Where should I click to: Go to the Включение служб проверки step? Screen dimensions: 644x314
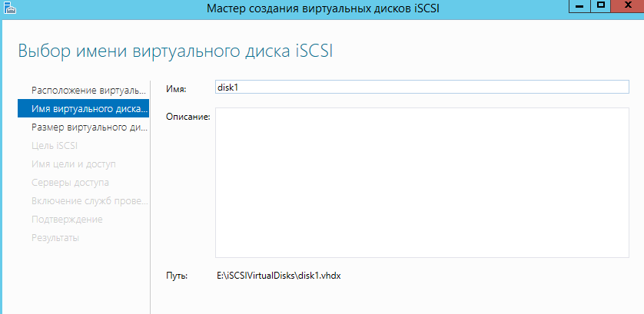[88, 201]
